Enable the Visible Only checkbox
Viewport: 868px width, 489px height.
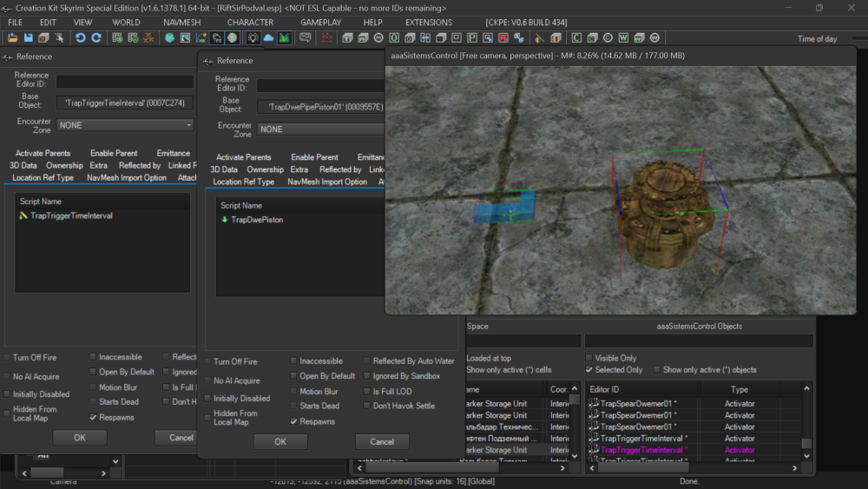(589, 358)
